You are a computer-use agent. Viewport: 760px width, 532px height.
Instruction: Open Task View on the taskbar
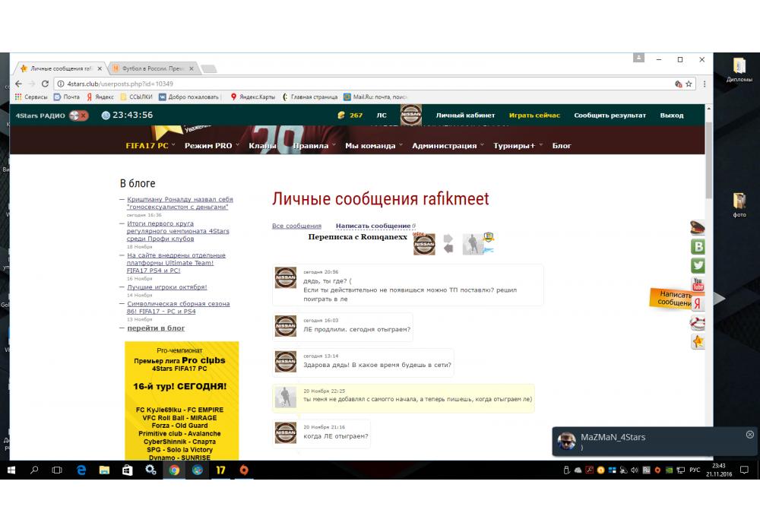coord(57,470)
